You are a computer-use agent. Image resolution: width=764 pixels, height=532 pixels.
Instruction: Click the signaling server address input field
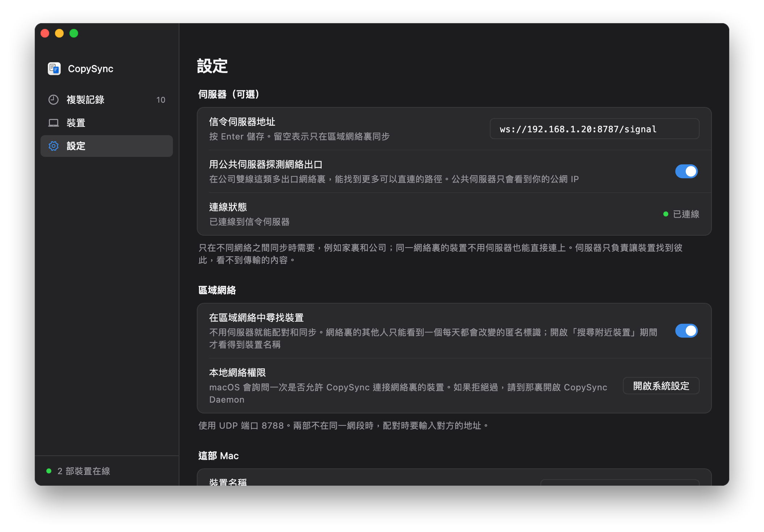coord(594,129)
